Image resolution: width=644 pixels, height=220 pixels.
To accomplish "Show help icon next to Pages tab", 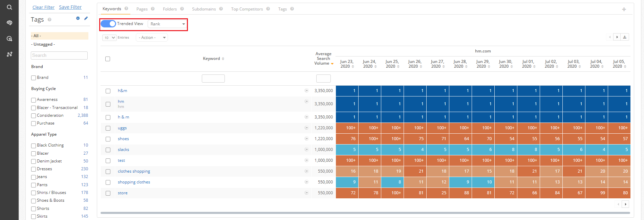I will (153, 9).
